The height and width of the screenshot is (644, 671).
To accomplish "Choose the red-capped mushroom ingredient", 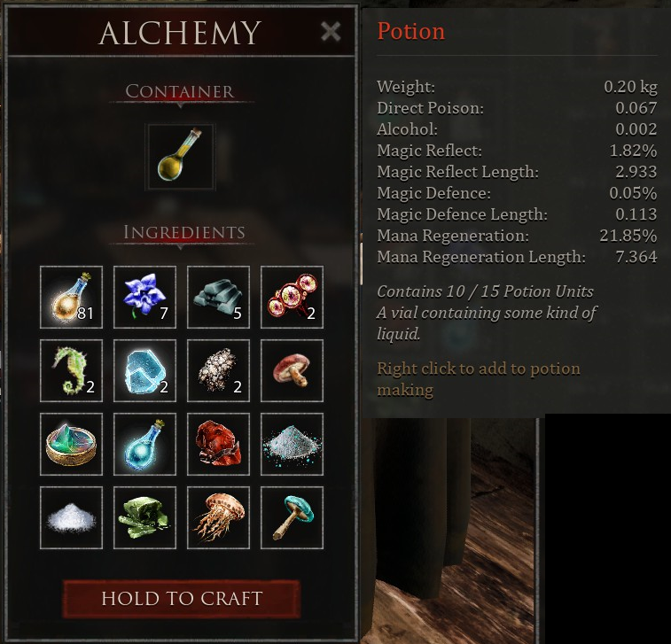I will [292, 371].
